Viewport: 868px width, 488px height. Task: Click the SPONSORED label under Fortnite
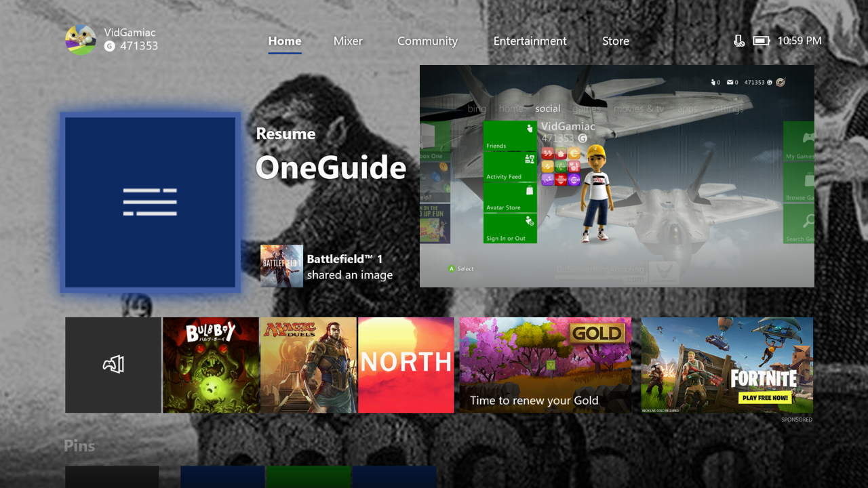797,420
